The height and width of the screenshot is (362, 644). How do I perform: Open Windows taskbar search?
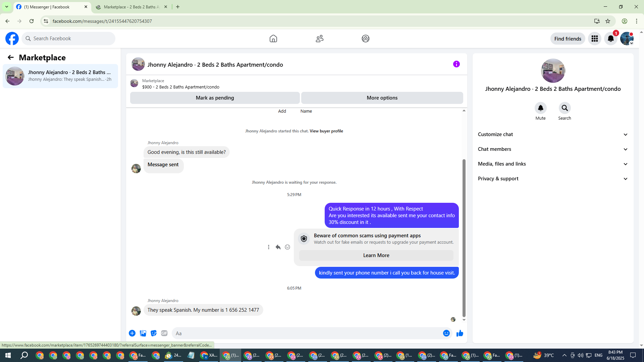pos(24,355)
